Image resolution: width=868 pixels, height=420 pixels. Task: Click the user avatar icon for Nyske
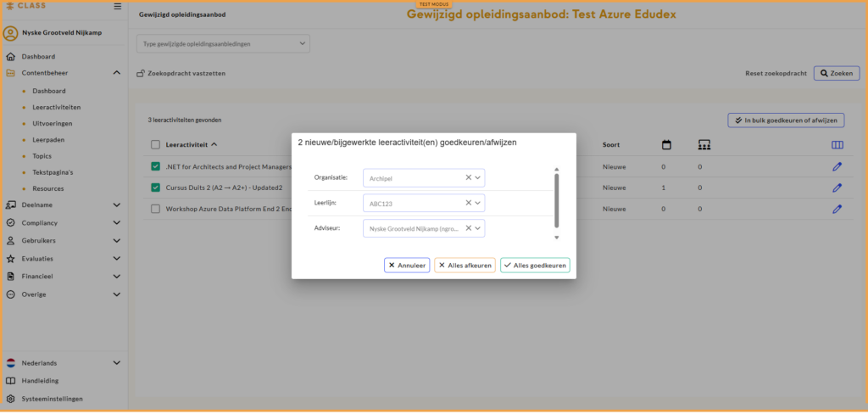click(10, 34)
